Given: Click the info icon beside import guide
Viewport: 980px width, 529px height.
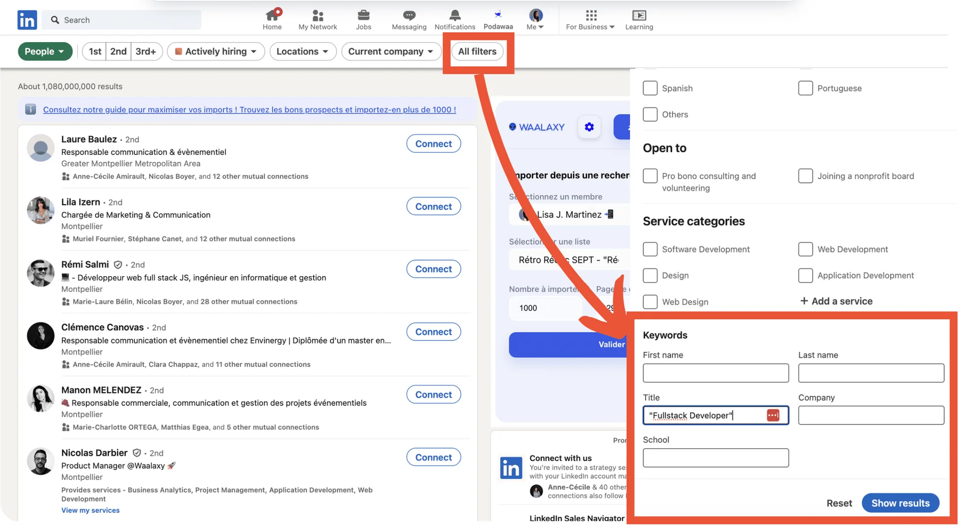Looking at the screenshot, I should pyautogui.click(x=30, y=109).
